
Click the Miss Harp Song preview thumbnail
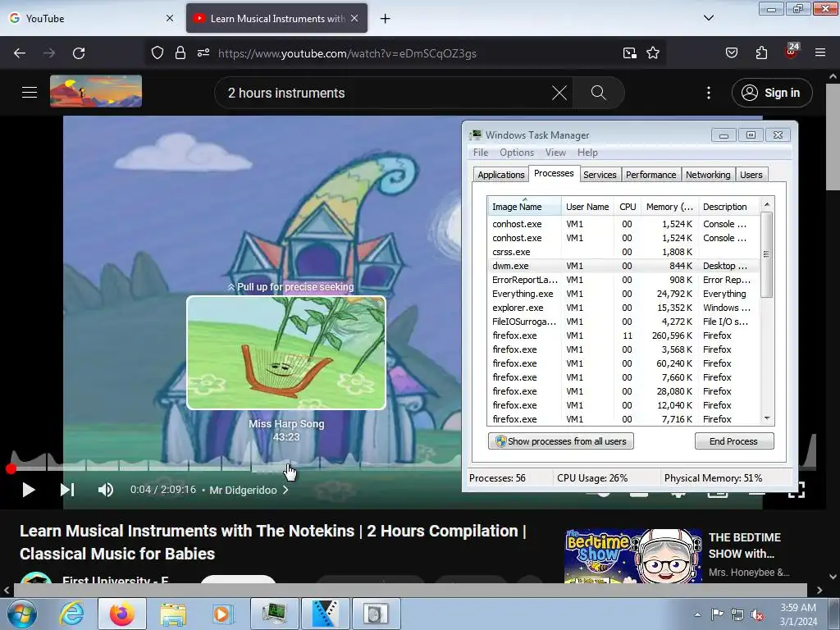286,353
